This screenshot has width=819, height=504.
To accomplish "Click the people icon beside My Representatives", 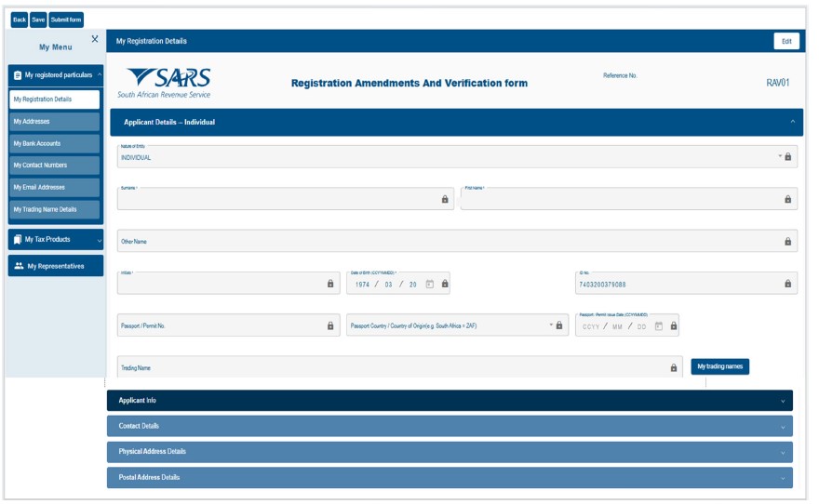I will [19, 266].
